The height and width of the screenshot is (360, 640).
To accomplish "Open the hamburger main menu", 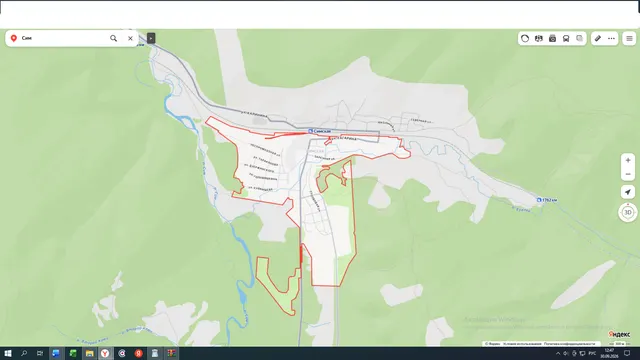I will 629,38.
